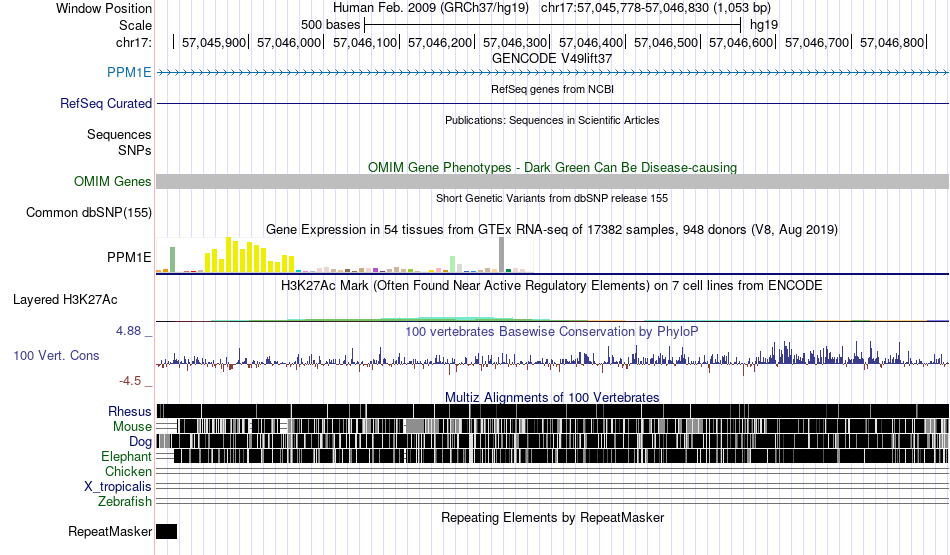Select the Zebrafish alignment row label
The image size is (950, 555).
coord(125,502)
